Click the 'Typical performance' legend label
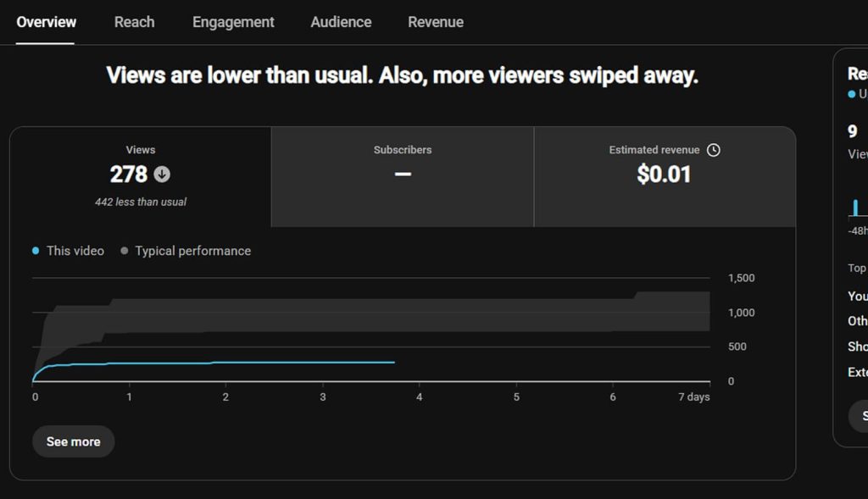Viewport: 868px width, 499px height. pos(193,251)
